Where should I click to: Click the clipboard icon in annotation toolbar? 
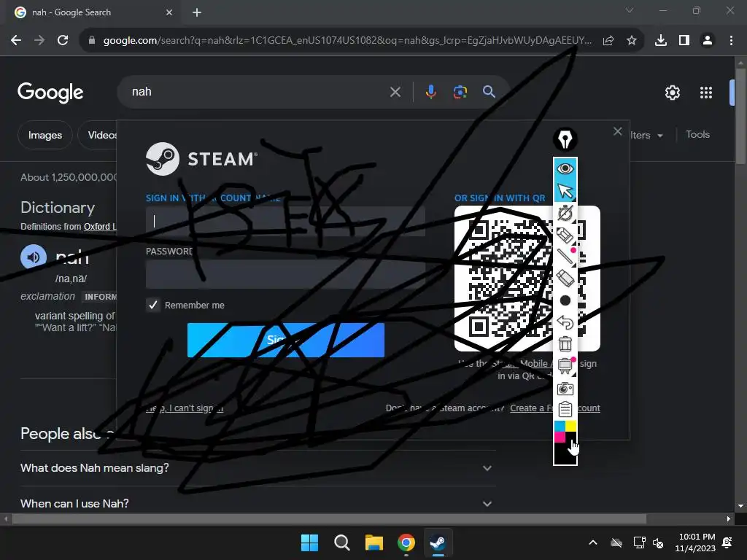tap(565, 410)
